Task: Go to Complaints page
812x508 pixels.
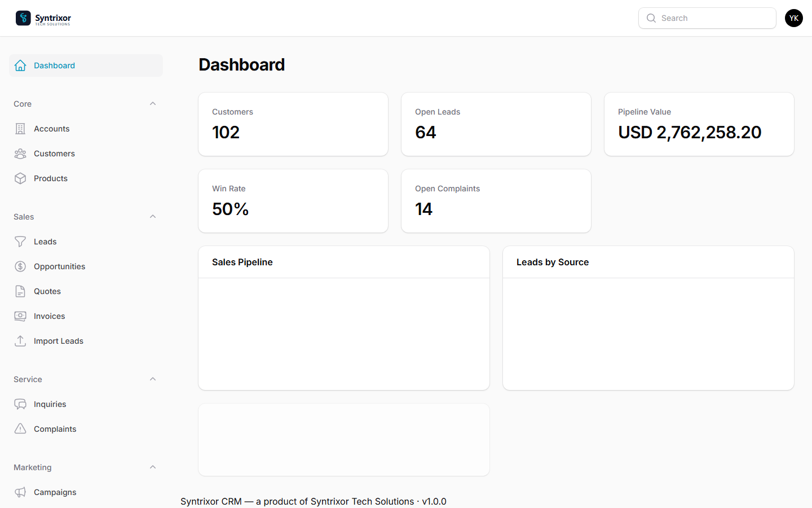Action: [86, 429]
